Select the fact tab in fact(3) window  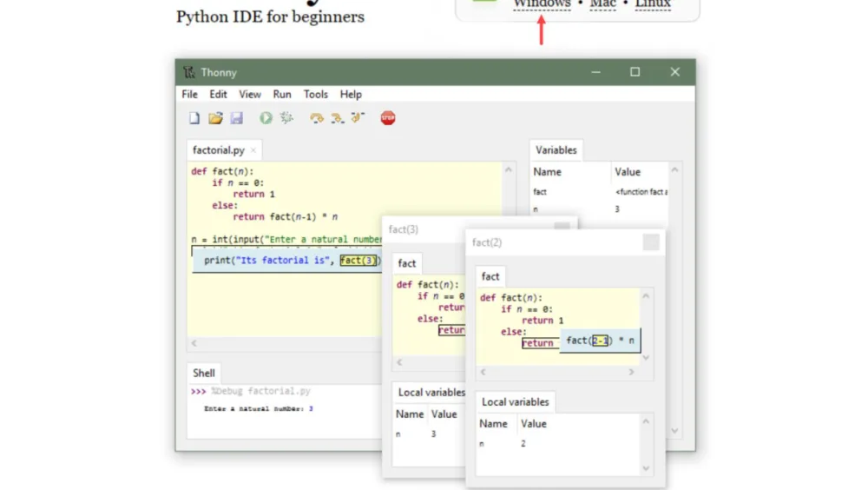coord(407,263)
